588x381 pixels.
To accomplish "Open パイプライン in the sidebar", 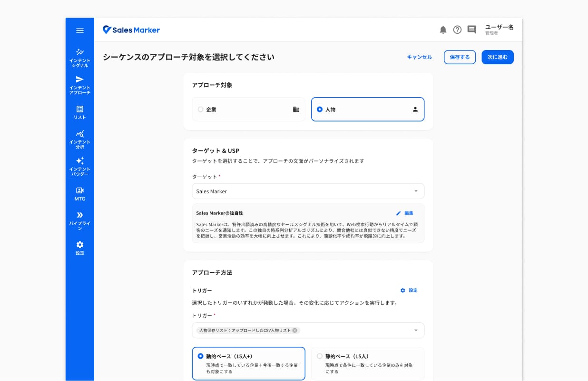I will [80, 221].
